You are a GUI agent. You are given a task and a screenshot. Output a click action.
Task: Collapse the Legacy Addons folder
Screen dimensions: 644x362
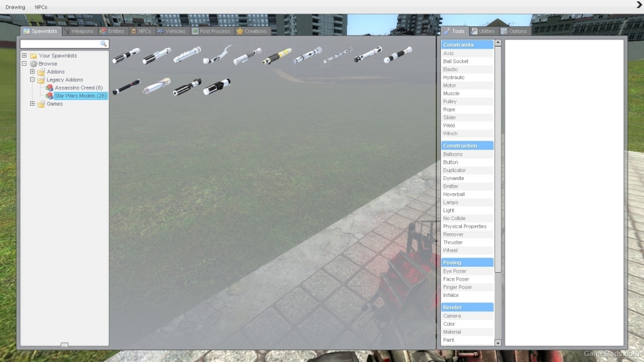(32, 79)
